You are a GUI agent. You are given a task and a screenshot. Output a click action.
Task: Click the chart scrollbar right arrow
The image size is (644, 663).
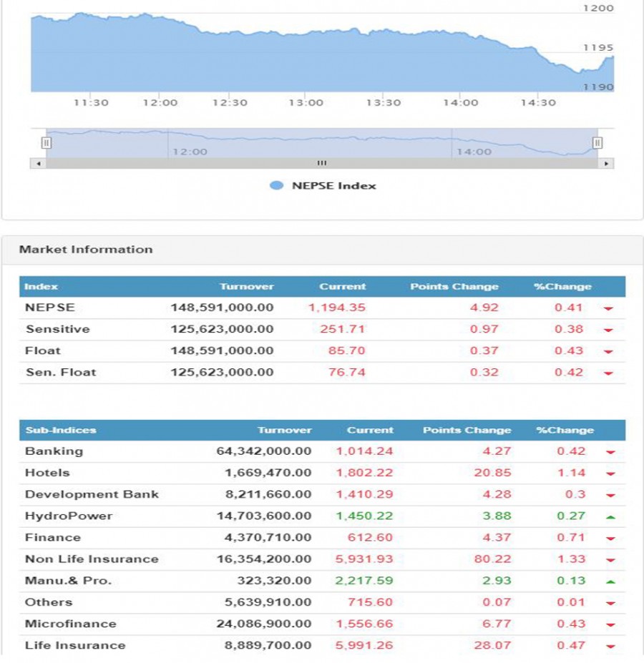click(607, 164)
